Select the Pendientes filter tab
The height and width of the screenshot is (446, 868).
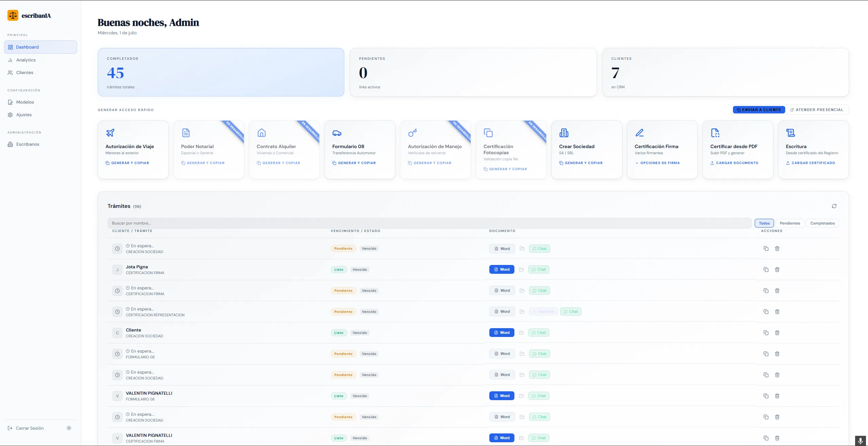[790, 223]
